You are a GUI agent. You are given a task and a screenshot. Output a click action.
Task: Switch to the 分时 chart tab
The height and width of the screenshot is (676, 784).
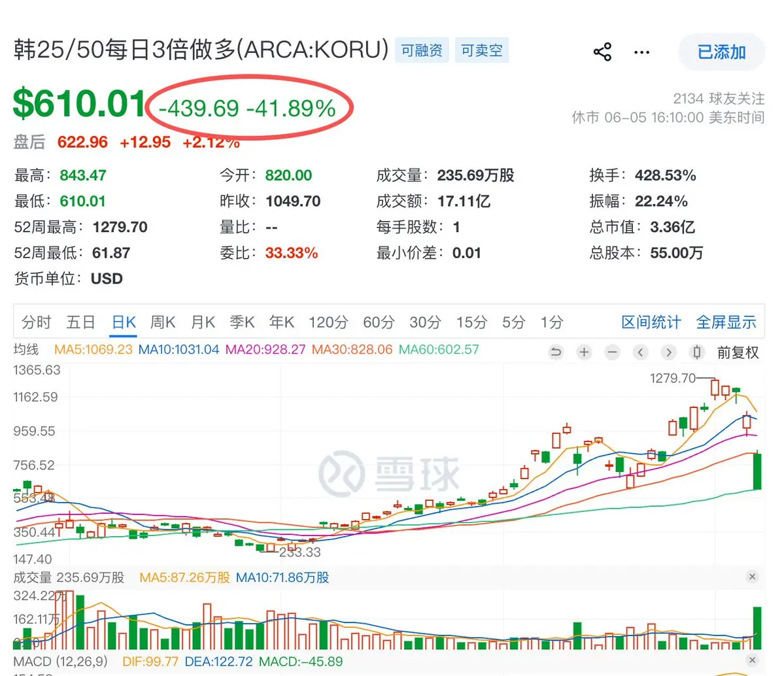pyautogui.click(x=36, y=322)
